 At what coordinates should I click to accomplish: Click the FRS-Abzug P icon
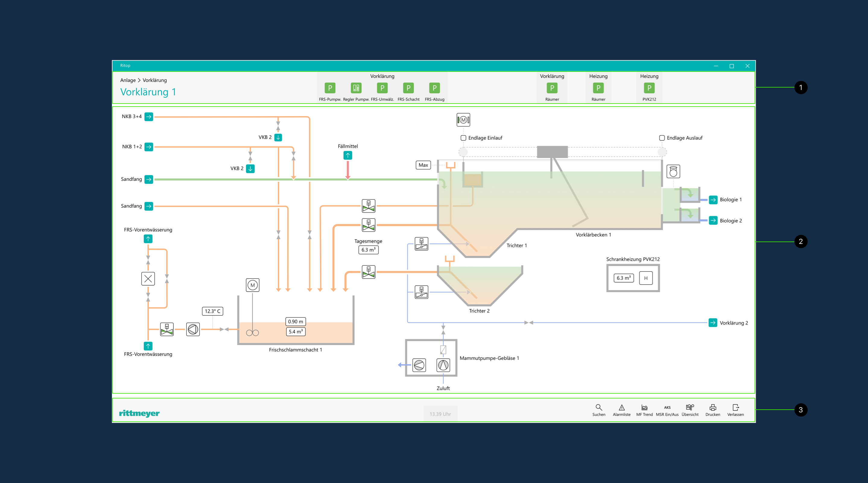pyautogui.click(x=434, y=88)
